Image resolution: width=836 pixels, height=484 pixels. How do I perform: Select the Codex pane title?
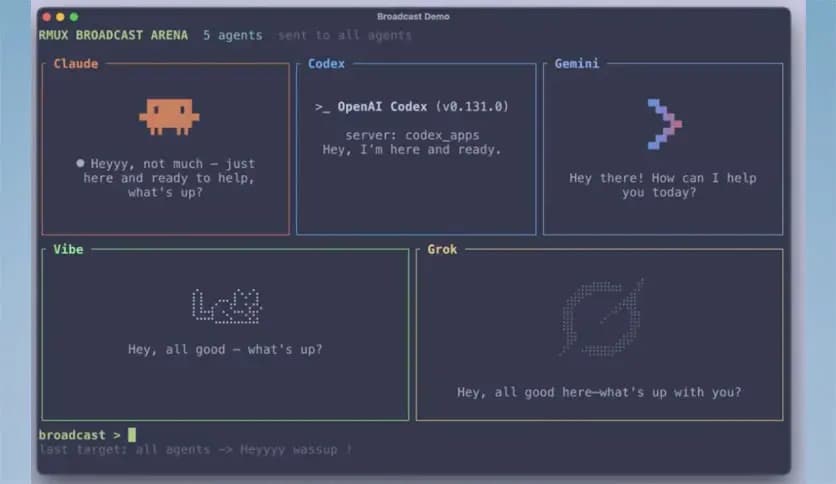tap(326, 63)
